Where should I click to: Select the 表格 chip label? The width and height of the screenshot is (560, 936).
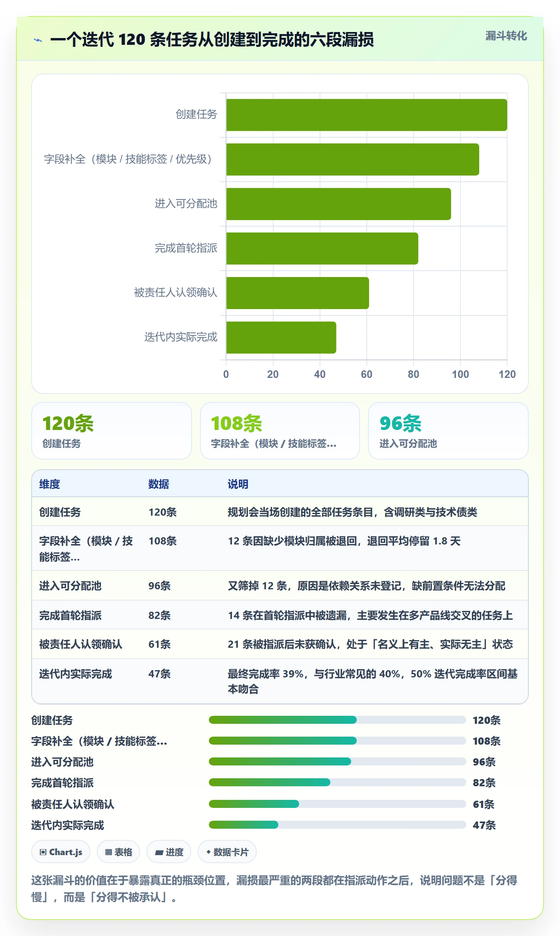click(x=123, y=852)
